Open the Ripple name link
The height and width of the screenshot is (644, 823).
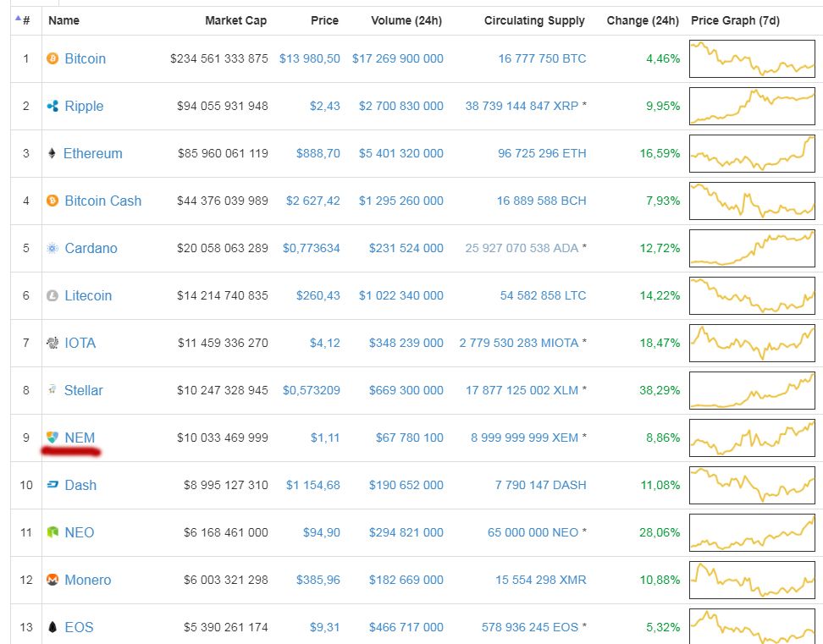(84, 107)
